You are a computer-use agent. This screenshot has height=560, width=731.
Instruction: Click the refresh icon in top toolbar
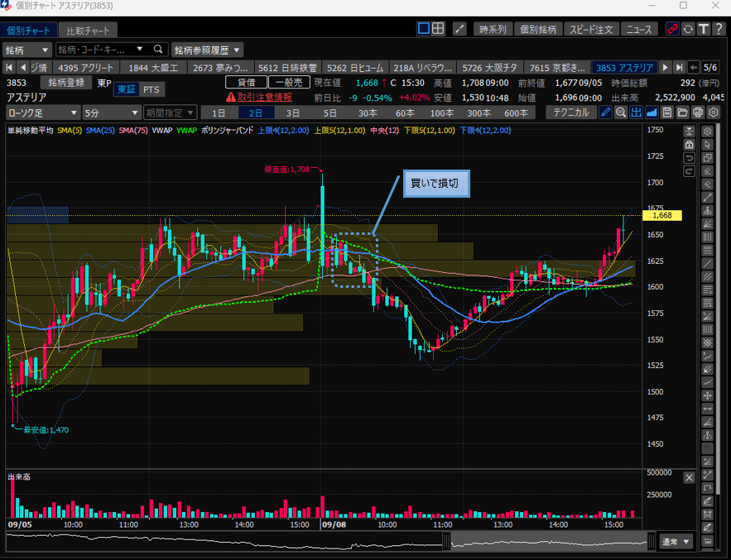[687, 29]
